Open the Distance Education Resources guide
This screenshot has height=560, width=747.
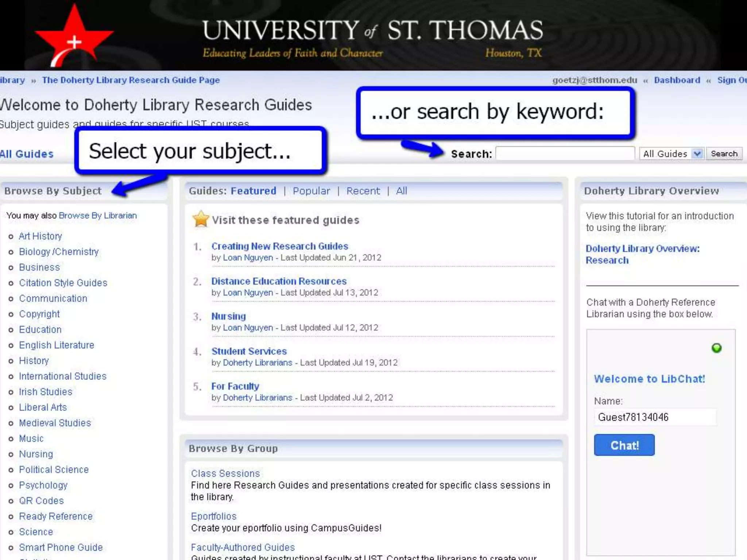(x=279, y=281)
